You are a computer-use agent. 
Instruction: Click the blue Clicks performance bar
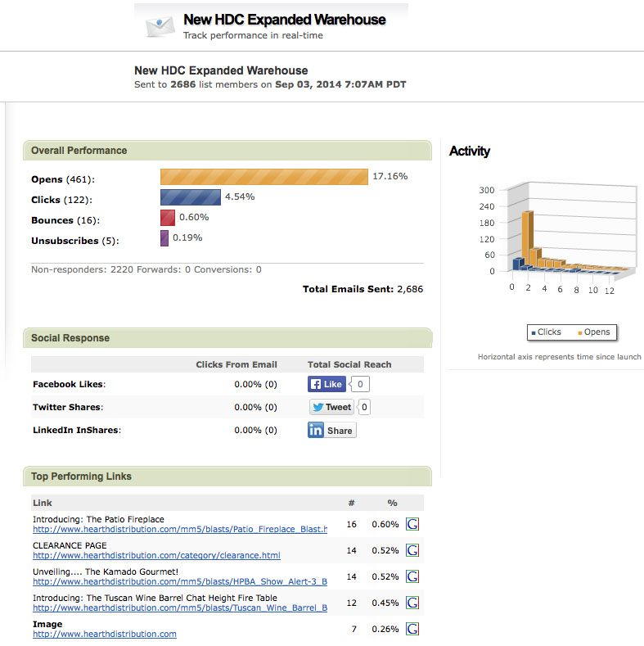point(190,197)
